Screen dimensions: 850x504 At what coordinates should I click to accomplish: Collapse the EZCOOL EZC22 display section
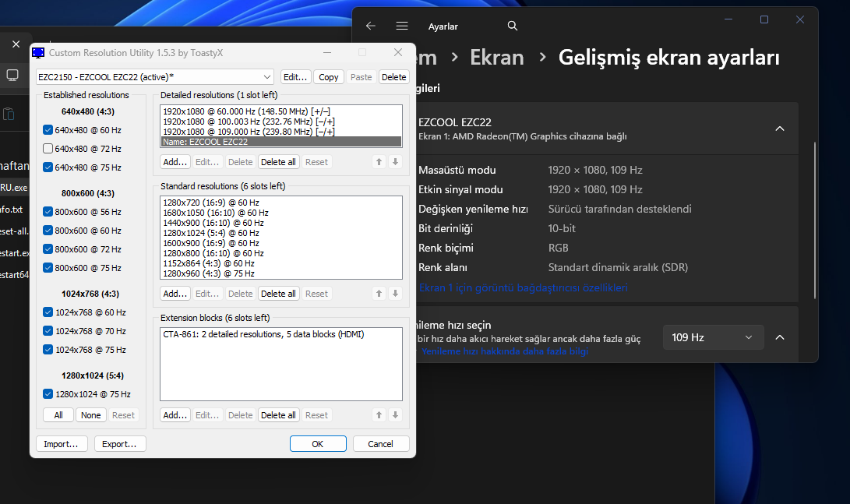[x=780, y=129]
